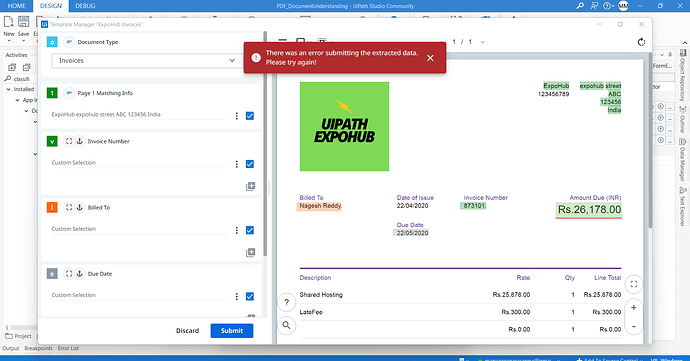Image resolution: width=690 pixels, height=361 pixels.
Task: Uncheck the Page 1 Matching Info checkbox
Action: pyautogui.click(x=250, y=116)
